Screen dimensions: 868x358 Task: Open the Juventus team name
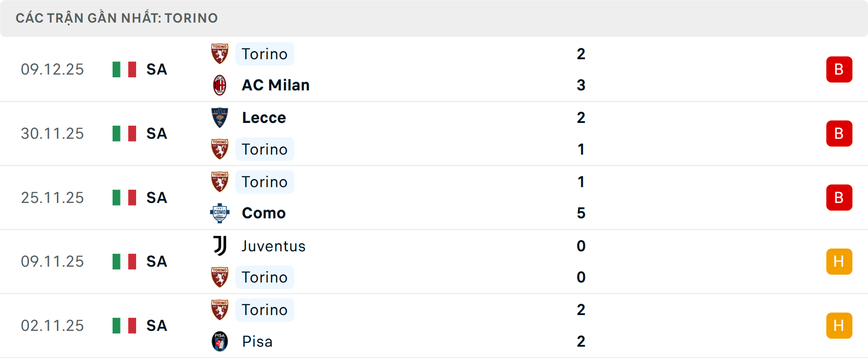tap(274, 246)
